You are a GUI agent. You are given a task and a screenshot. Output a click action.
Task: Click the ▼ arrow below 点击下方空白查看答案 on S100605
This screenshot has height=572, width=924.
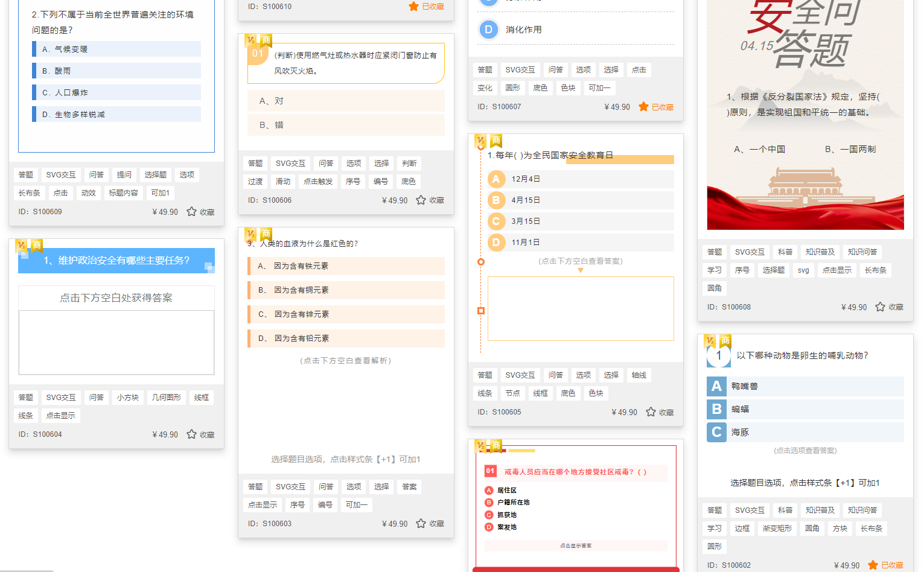[580, 270]
